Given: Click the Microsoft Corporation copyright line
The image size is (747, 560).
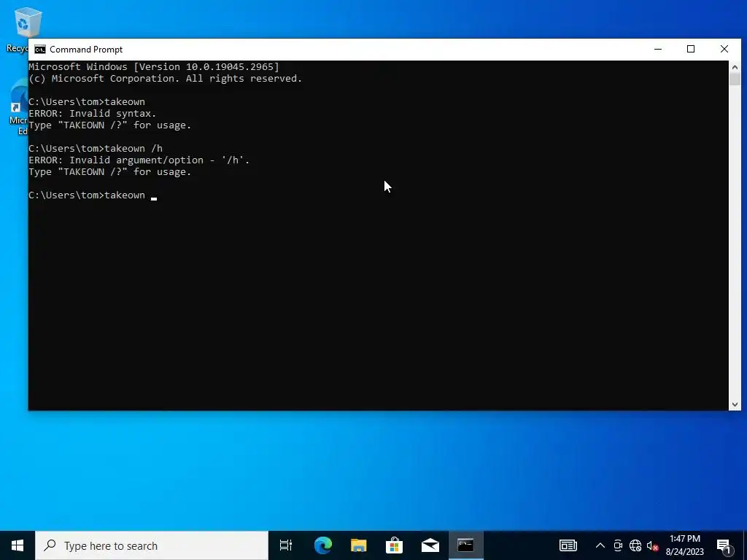Looking at the screenshot, I should point(166,79).
